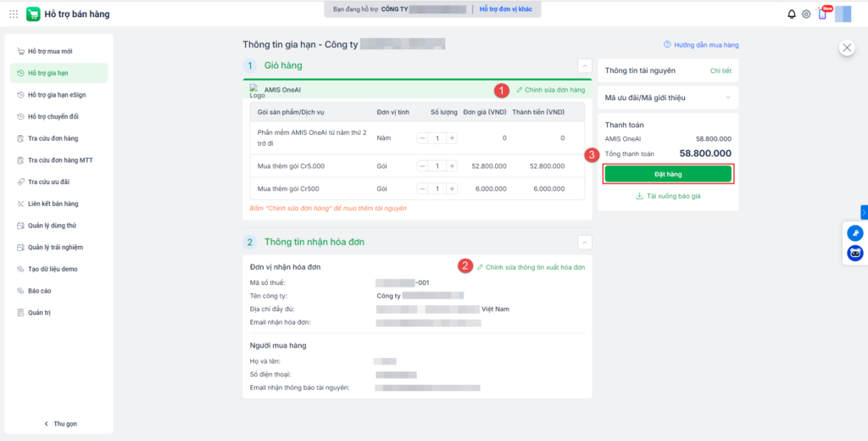Open Quản lý trải nghiệm page

click(x=58, y=247)
